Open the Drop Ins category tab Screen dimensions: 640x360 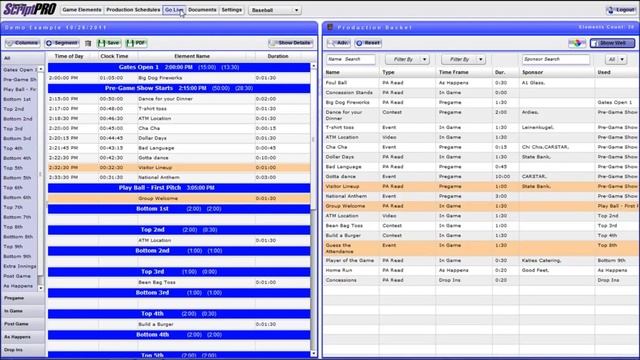pyautogui.click(x=23, y=350)
